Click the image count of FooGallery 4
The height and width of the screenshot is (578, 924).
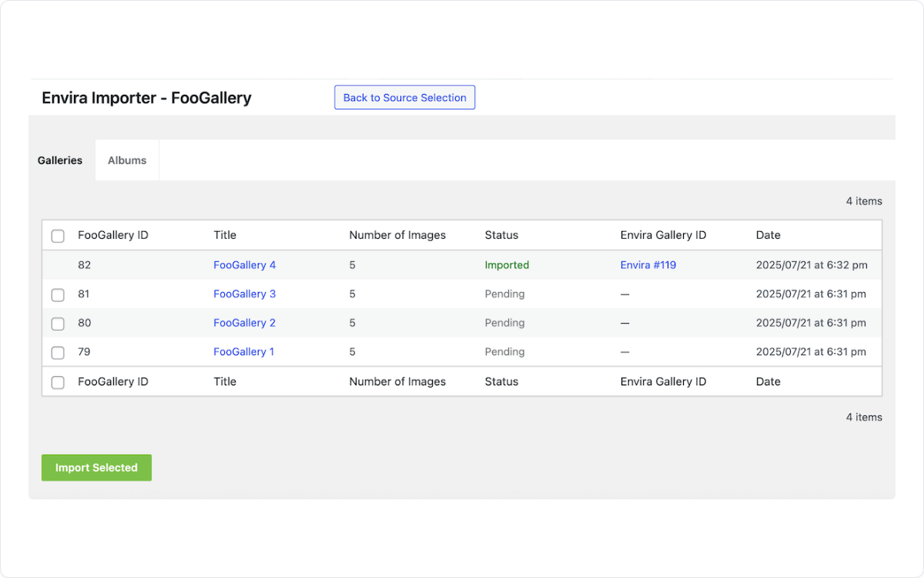pyautogui.click(x=353, y=265)
